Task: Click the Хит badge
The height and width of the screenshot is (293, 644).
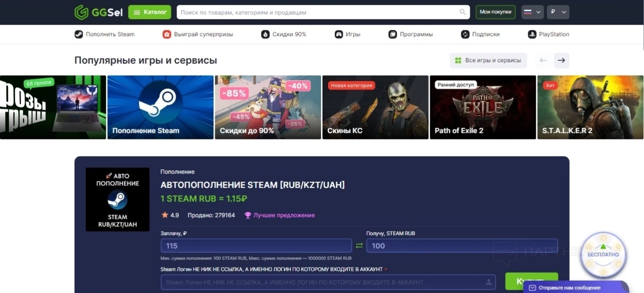Action: (x=550, y=86)
